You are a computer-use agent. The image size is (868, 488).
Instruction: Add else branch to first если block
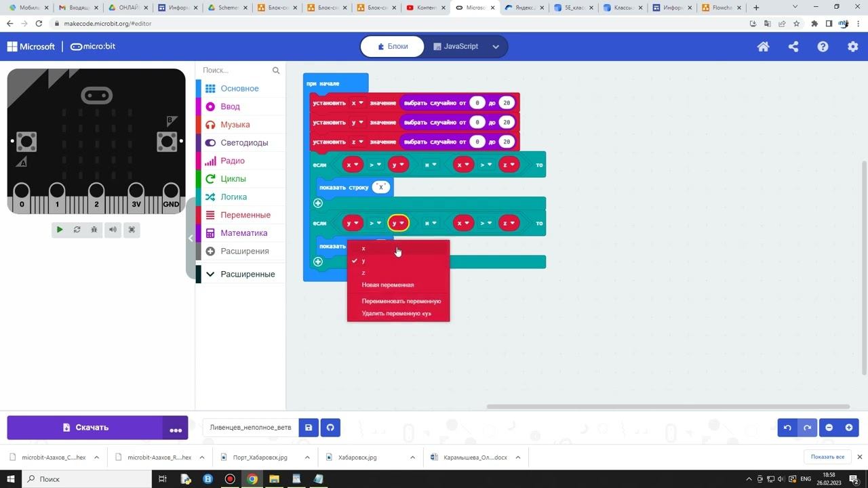(x=318, y=203)
